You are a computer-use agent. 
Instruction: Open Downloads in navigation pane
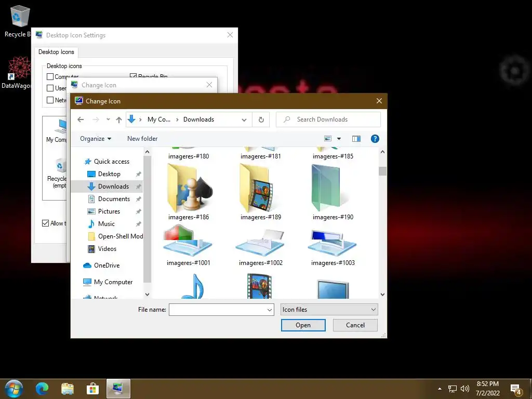(x=108, y=187)
